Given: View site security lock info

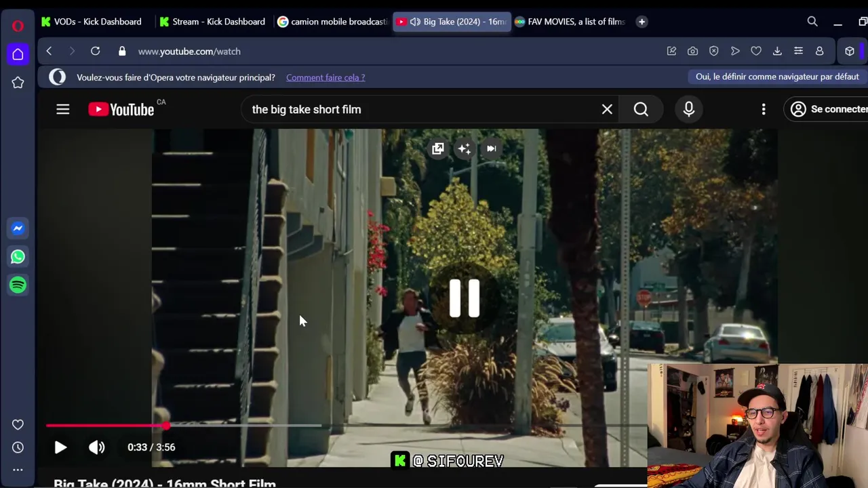Looking at the screenshot, I should [122, 51].
